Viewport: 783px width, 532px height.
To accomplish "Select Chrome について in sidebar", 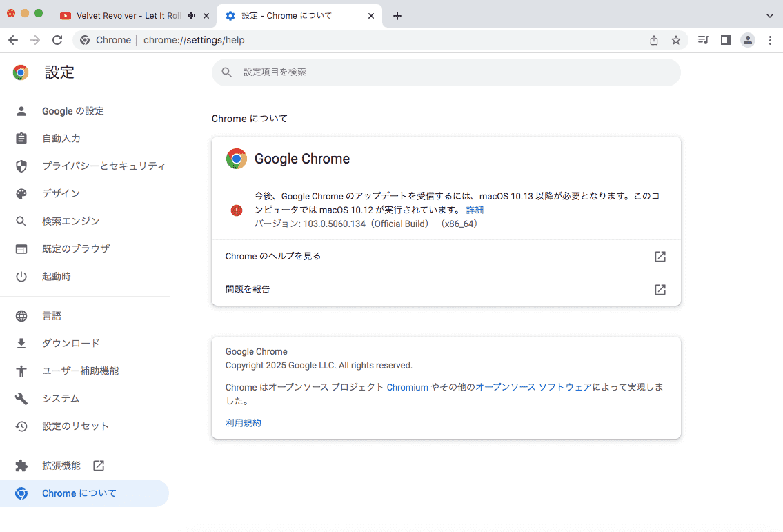I will pos(85,493).
